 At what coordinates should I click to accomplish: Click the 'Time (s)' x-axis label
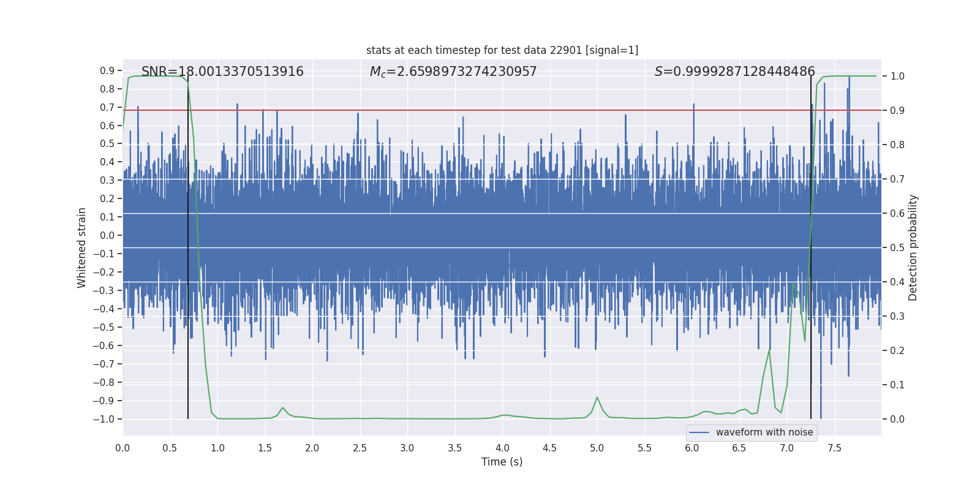[x=502, y=462]
